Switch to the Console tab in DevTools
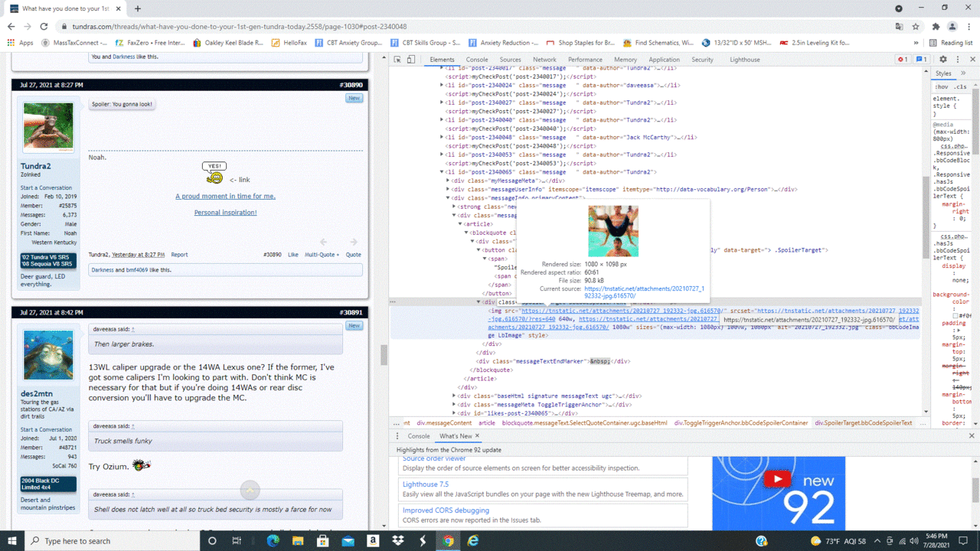Screen dimensions: 980x551 [477, 60]
